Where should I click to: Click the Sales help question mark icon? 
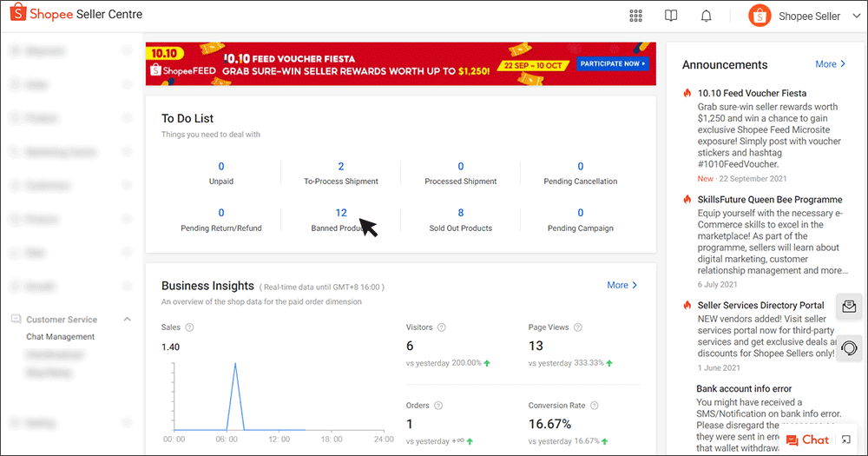tap(189, 327)
